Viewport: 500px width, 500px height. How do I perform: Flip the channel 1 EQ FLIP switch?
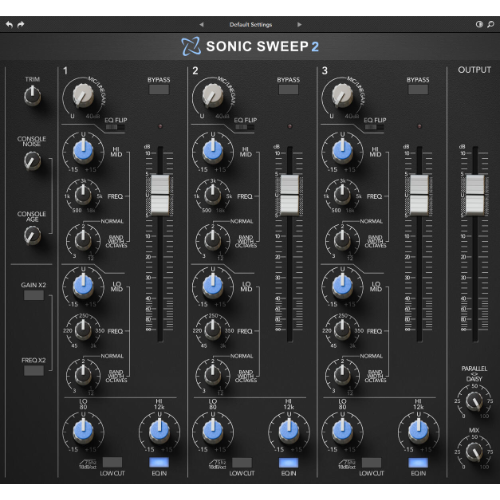115,127
